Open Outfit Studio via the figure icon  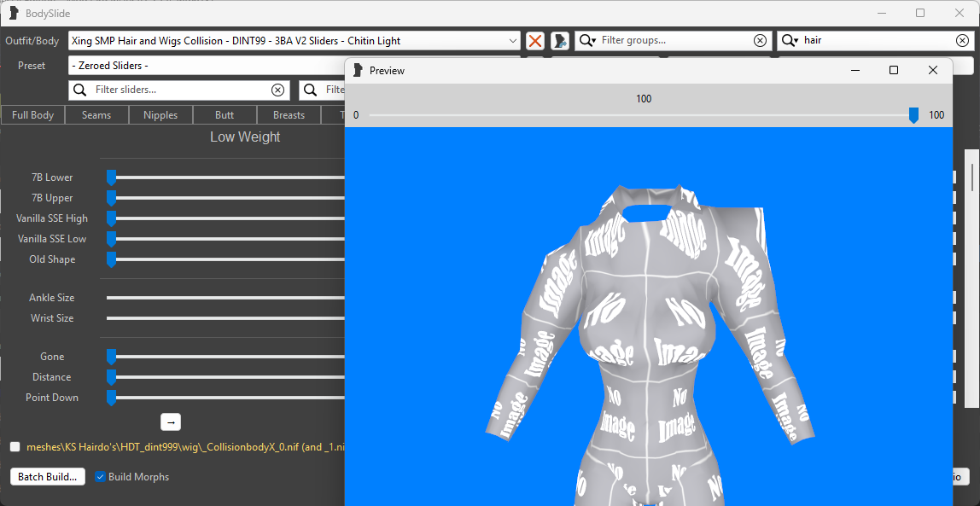coord(559,41)
